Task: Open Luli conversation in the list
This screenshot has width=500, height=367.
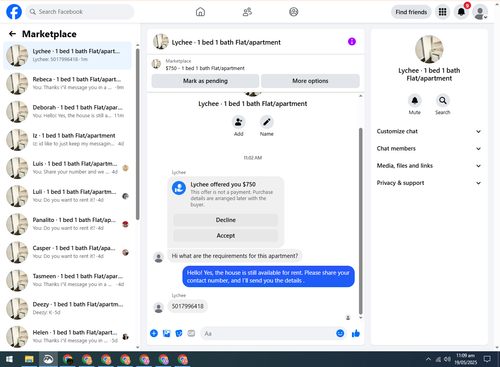Action: coord(67,196)
